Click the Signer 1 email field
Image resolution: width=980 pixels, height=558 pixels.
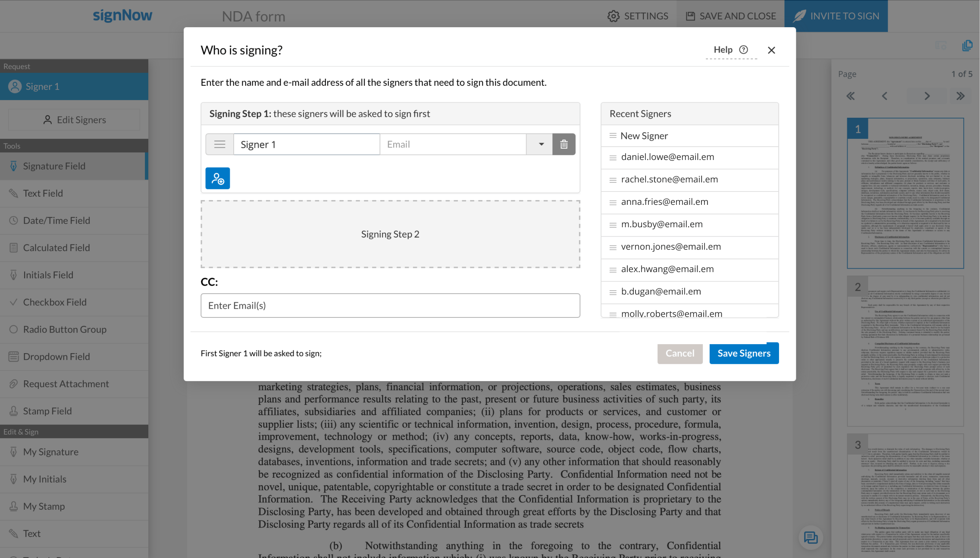pos(453,144)
